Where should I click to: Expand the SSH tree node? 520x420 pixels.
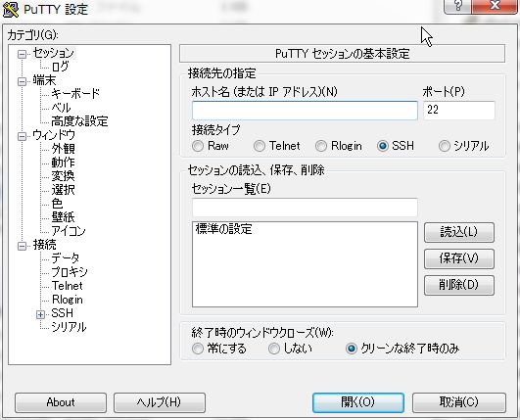coord(40,314)
